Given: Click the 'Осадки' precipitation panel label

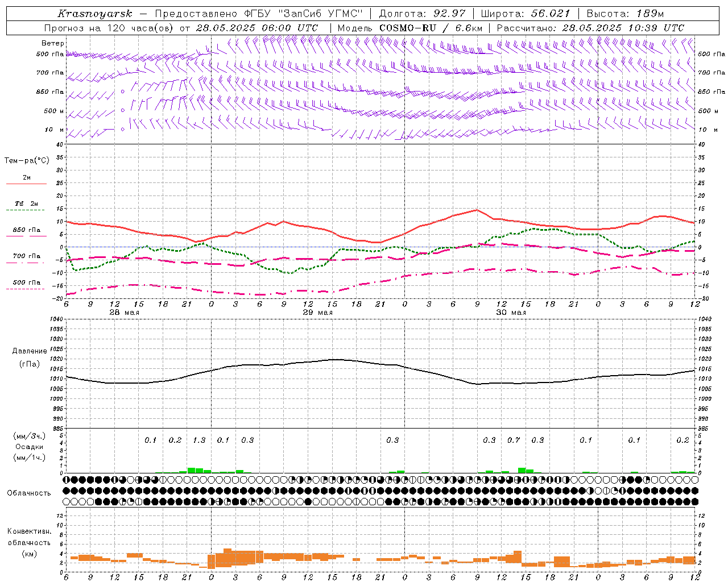Looking at the screenshot, I should [x=29, y=447].
